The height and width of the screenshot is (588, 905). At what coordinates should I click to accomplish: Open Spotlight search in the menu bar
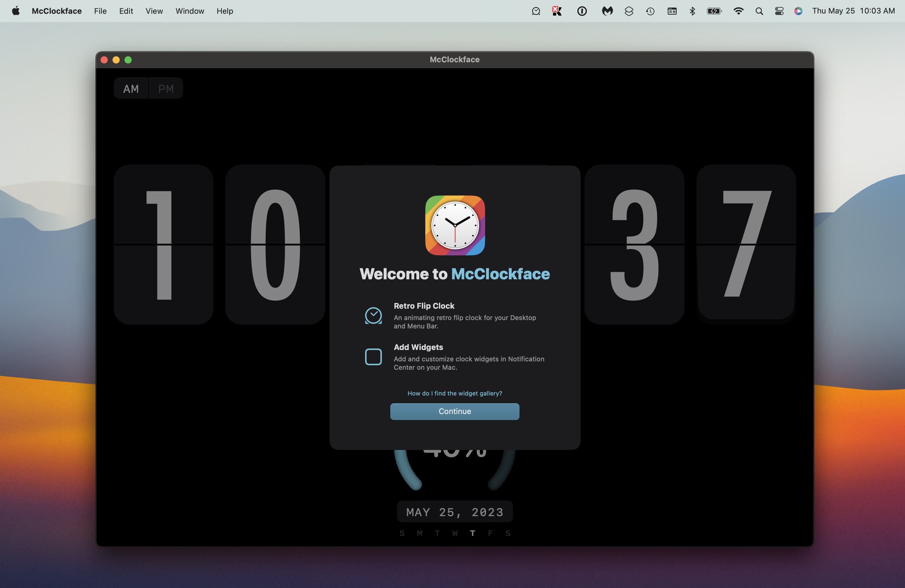coord(759,11)
